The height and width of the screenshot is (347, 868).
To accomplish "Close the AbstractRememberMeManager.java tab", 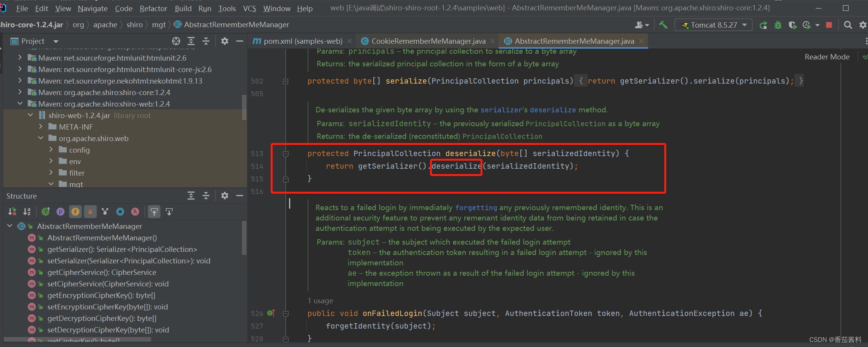I will [x=641, y=41].
